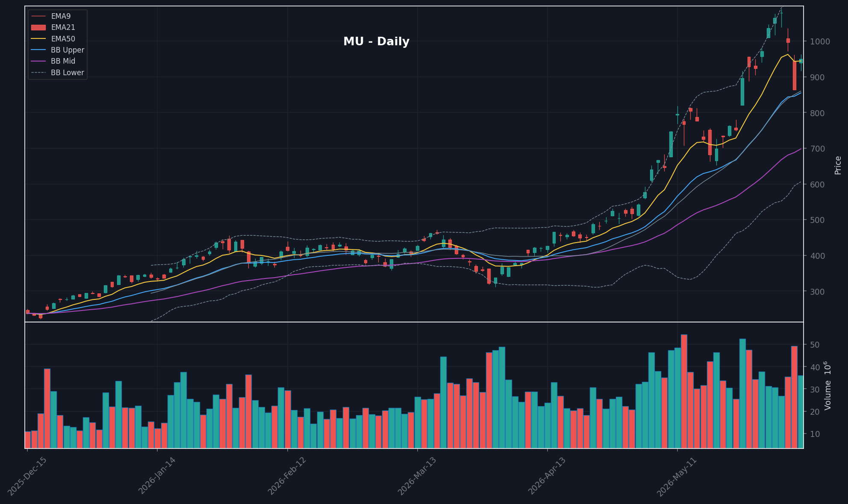This screenshot has height=504, width=848.
Task: Click the 30 volume axis label
Action: click(x=815, y=390)
